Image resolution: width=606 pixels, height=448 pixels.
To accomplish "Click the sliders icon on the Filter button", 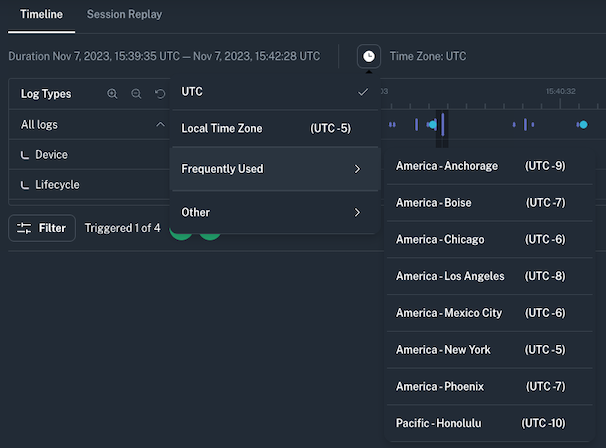I will tap(25, 228).
